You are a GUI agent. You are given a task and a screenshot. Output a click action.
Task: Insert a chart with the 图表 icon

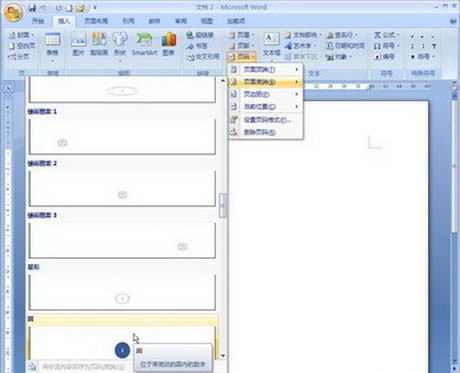[169, 44]
